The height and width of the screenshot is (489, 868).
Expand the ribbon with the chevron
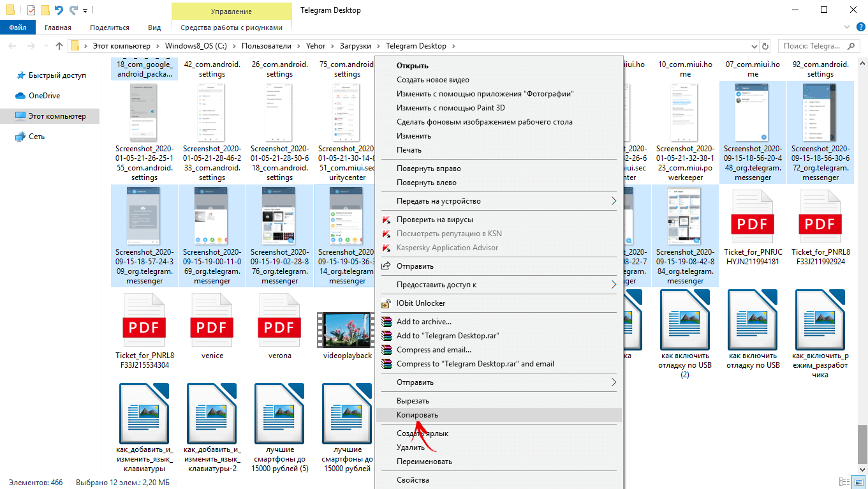(x=847, y=27)
